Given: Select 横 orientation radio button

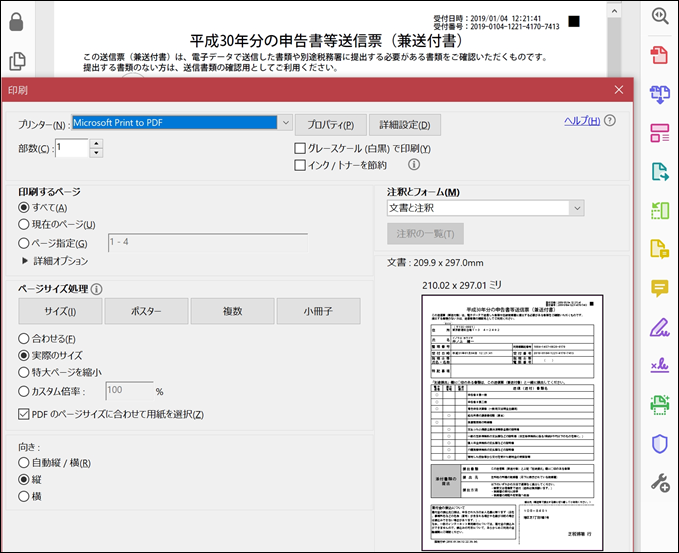Looking at the screenshot, I should click(x=24, y=496).
